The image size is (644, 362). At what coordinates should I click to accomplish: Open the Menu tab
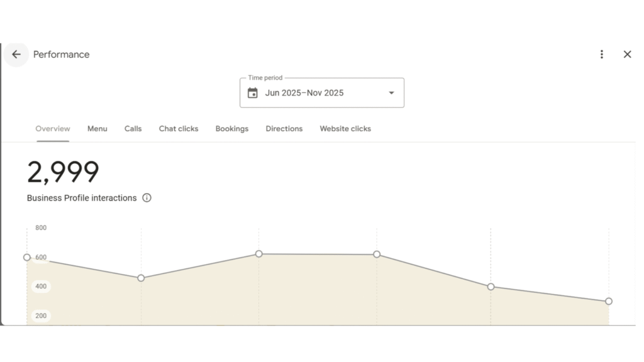[97, 129]
